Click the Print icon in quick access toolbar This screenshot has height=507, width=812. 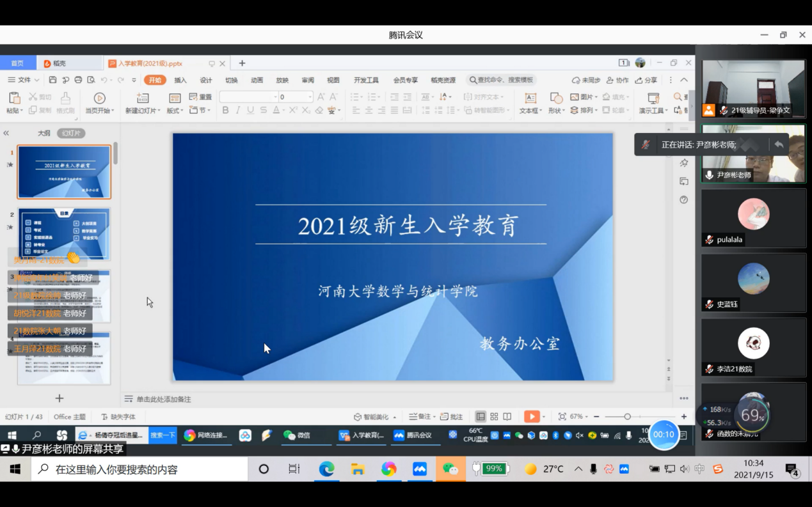78,80
